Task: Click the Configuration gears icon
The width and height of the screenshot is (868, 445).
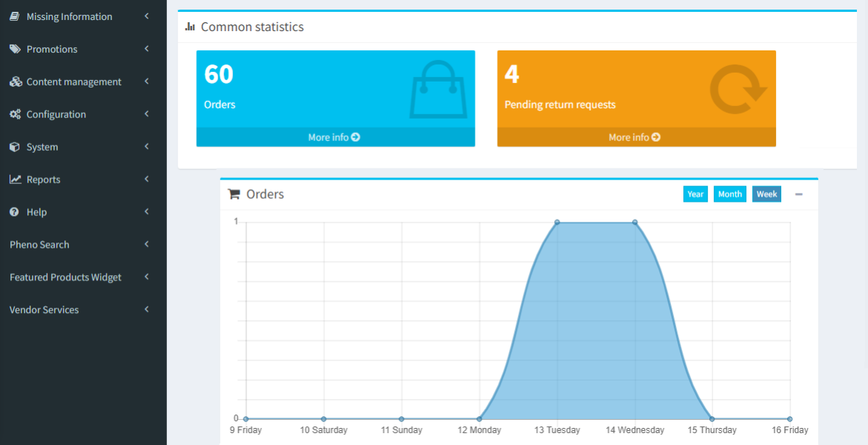Action: click(x=15, y=114)
